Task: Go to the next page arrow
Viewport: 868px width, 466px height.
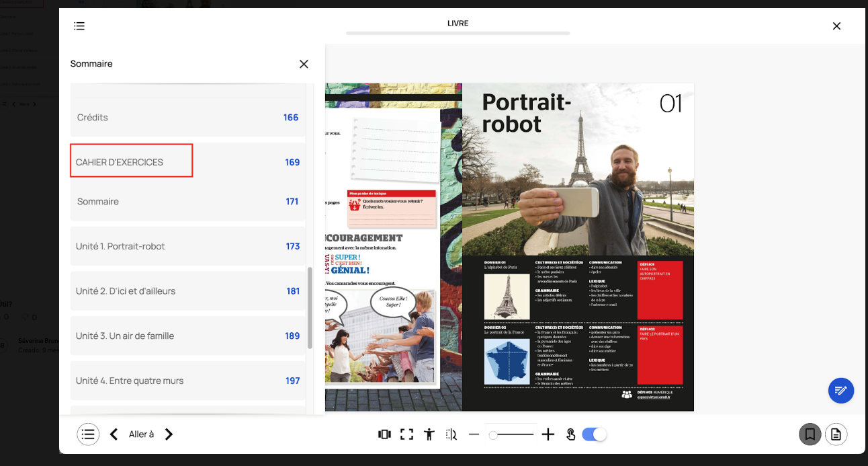Action: 169,434
